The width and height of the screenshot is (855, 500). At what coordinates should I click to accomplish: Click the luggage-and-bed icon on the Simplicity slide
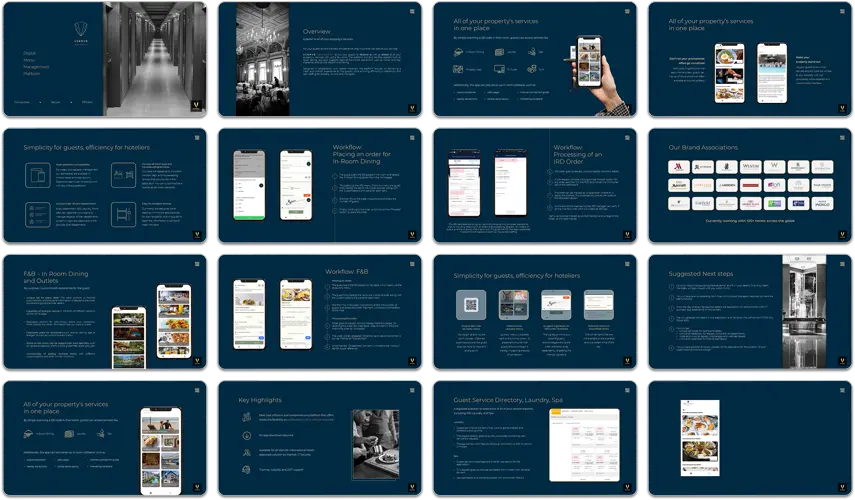point(123,175)
